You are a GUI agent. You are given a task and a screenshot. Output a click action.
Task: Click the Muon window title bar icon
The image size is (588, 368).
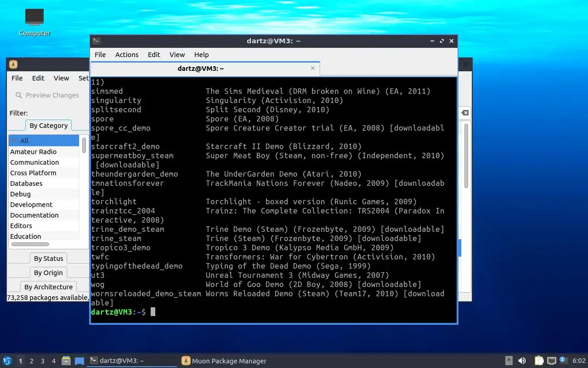pos(13,64)
